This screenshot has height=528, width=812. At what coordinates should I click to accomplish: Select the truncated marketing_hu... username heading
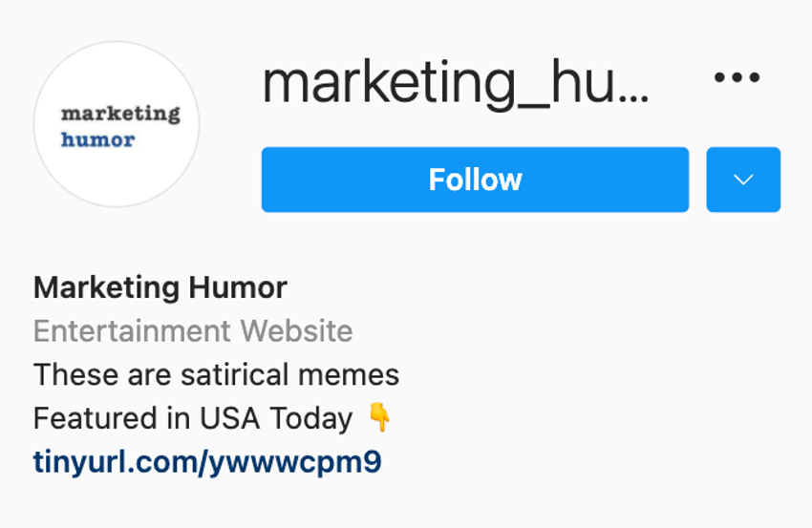(x=455, y=83)
